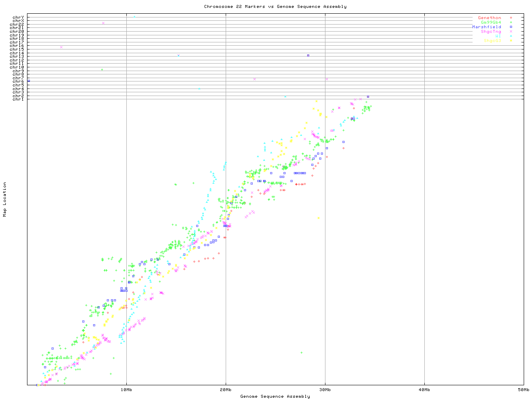This screenshot has height=399, width=532.
Task: Click the red square marker on chr13 row
Action: (308, 55)
